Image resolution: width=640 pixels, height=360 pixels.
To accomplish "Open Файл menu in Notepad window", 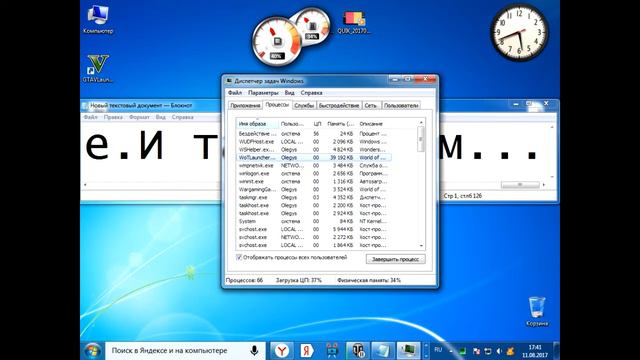I will pos(91,117).
